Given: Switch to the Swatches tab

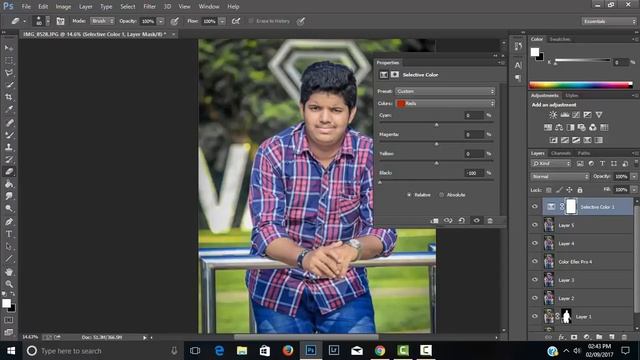Looking at the screenshot, I should pyautogui.click(x=560, y=39).
